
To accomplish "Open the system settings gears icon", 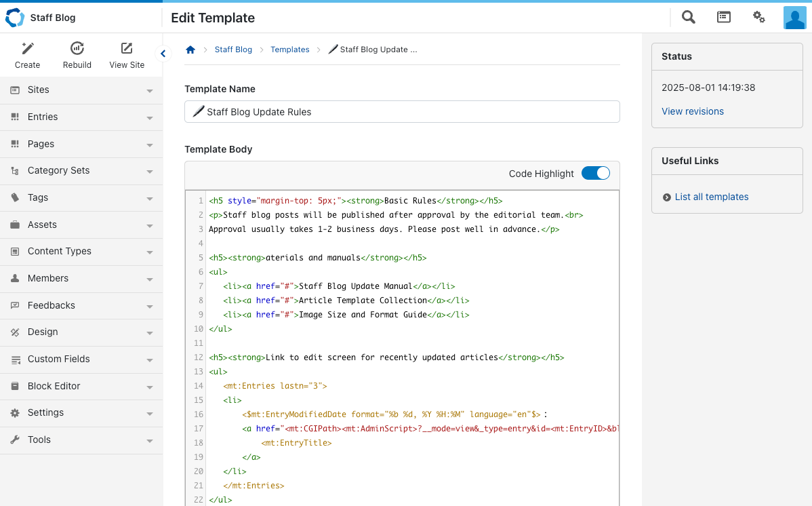I will coord(759,18).
